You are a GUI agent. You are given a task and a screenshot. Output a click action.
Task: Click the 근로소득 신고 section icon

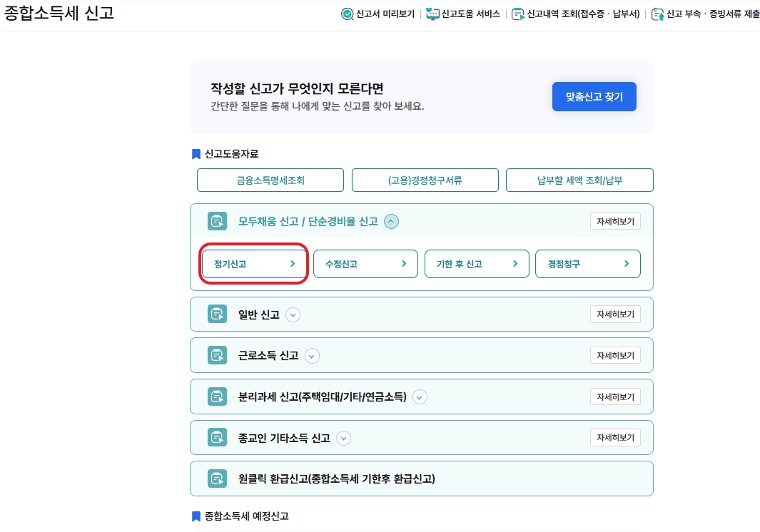point(217,355)
